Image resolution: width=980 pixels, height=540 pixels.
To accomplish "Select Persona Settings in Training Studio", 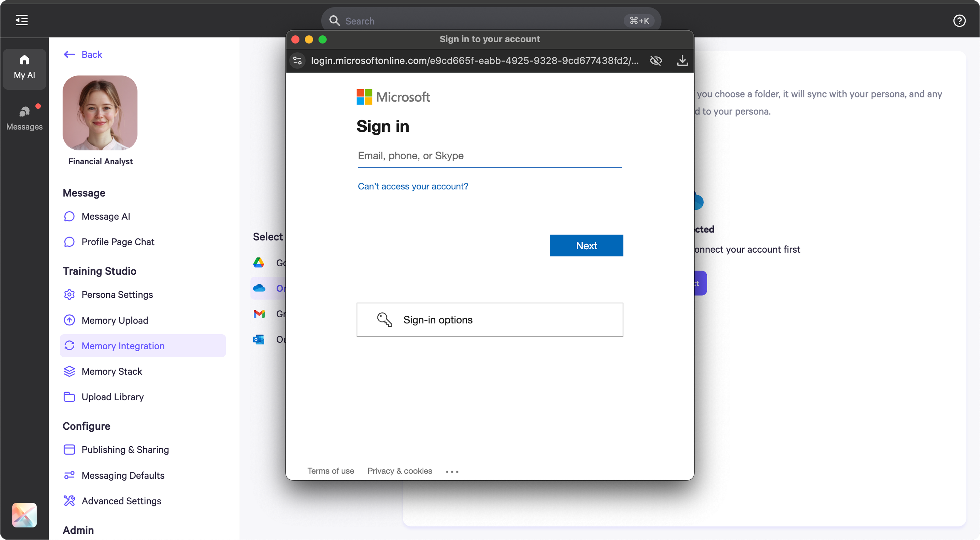I will coord(117,294).
